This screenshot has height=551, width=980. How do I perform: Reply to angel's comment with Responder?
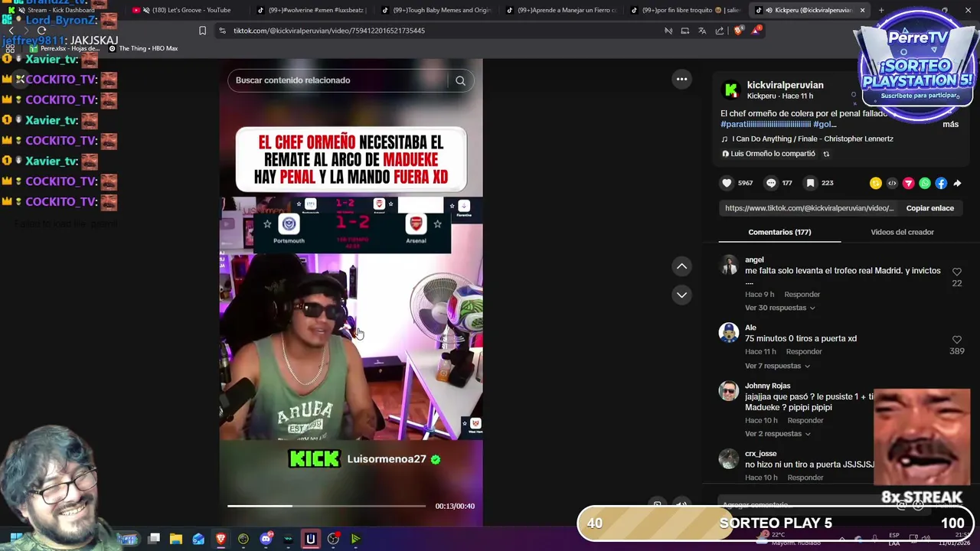click(x=802, y=295)
